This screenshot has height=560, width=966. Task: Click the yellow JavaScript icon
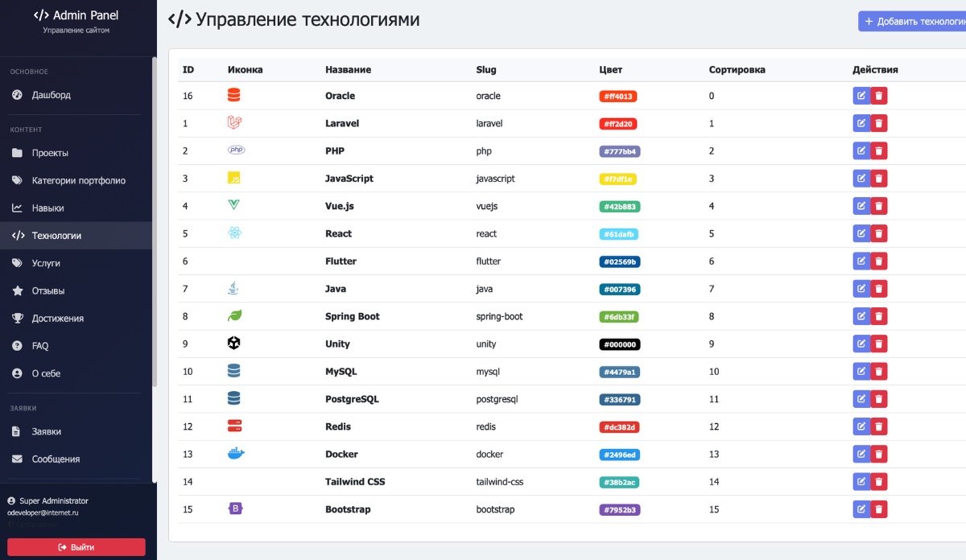point(234,178)
